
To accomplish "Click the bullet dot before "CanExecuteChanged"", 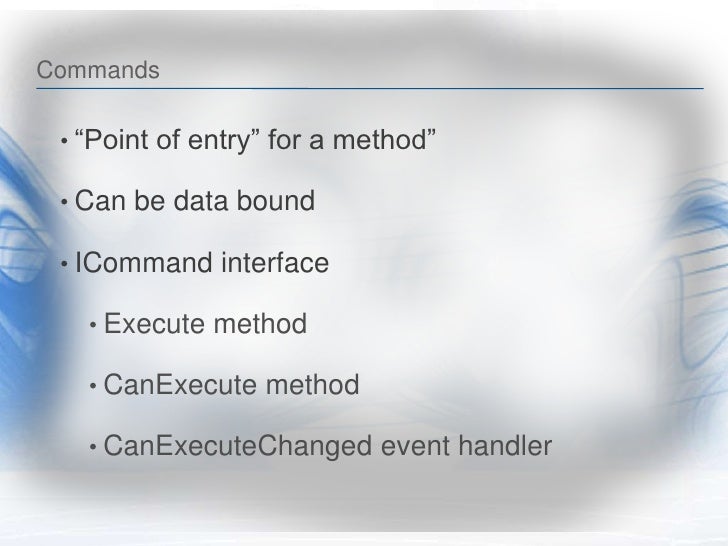I will tap(93, 448).
